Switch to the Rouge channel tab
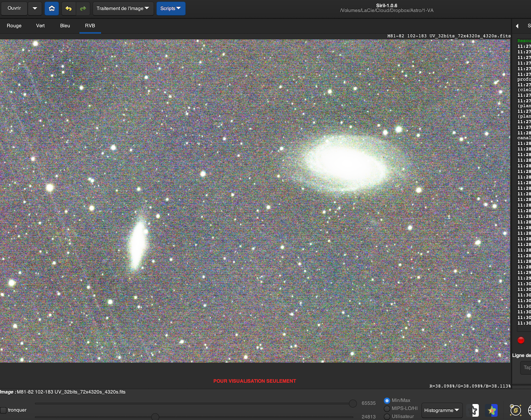This screenshot has width=531, height=420. (x=14, y=26)
